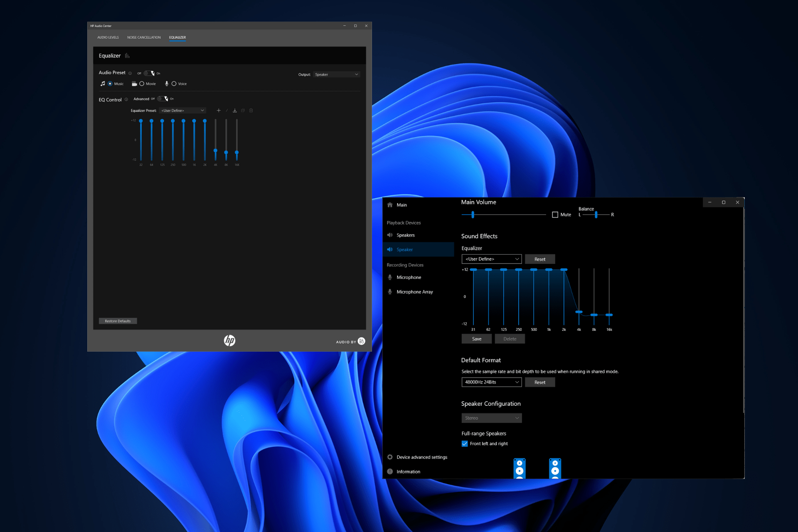Image resolution: width=798 pixels, height=532 pixels.
Task: Reset the equalizer with Reset button
Action: [540, 259]
